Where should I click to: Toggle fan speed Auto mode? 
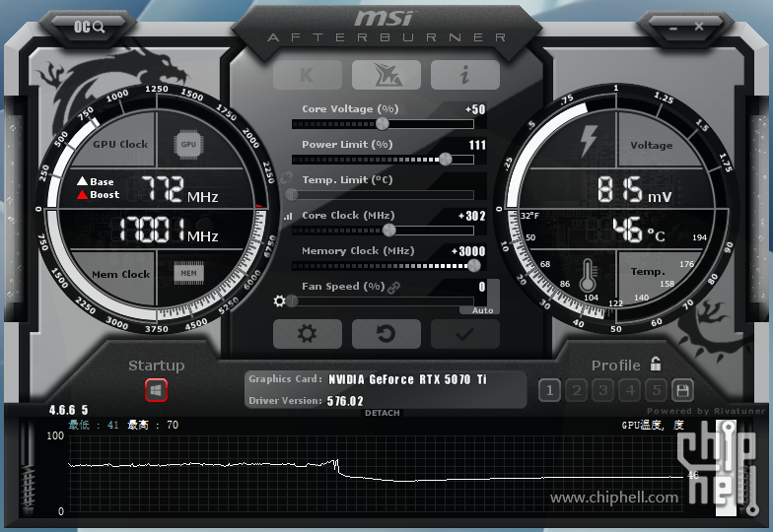[x=482, y=310]
